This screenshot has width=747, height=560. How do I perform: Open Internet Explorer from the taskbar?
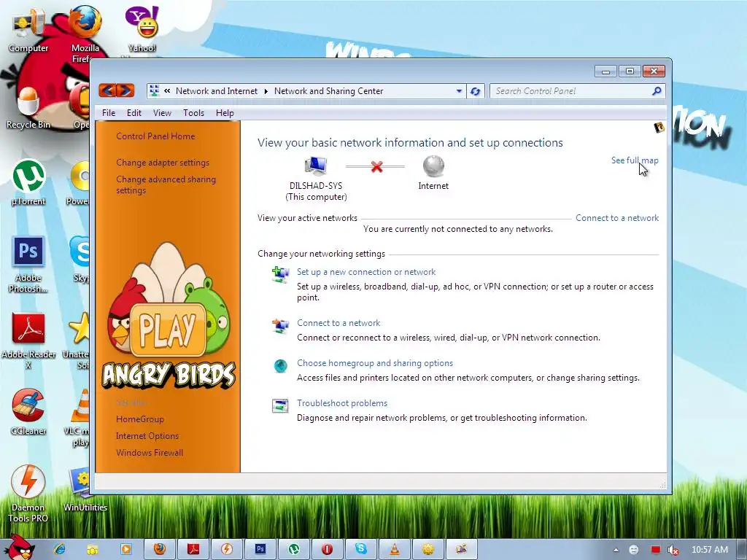coord(60,549)
